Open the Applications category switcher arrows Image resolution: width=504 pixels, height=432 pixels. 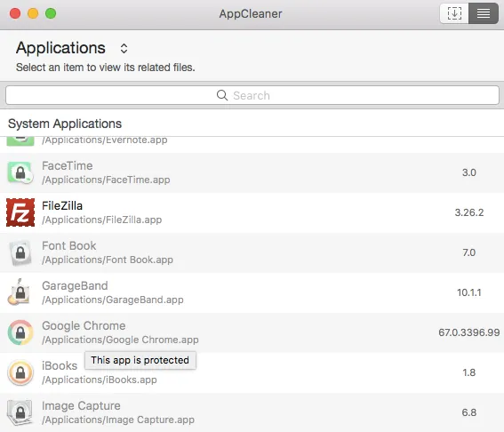(124, 49)
